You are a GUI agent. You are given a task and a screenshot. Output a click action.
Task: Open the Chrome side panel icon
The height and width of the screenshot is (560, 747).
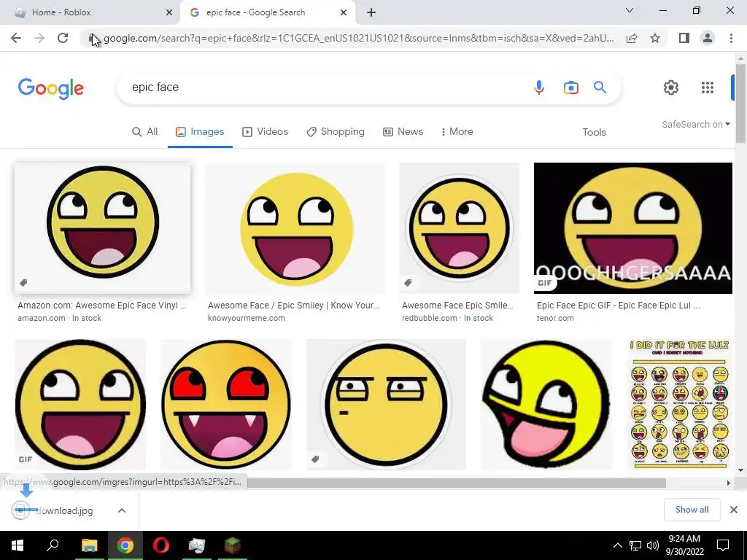click(684, 38)
